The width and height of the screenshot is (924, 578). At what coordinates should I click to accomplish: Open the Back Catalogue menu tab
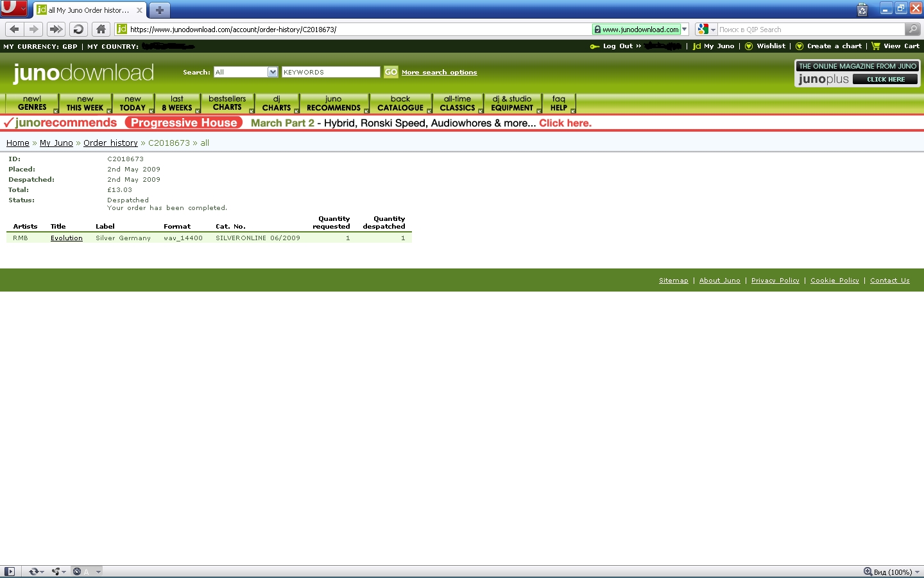(400, 103)
